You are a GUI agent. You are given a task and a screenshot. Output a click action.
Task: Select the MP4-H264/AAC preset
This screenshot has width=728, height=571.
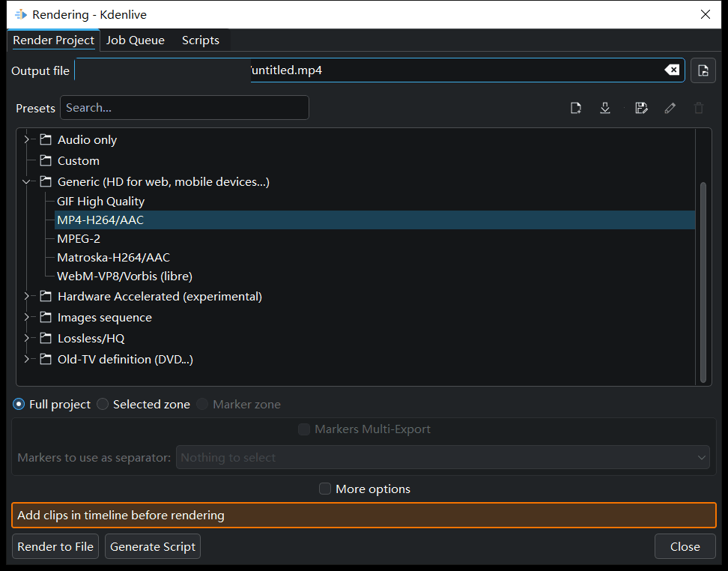374,220
